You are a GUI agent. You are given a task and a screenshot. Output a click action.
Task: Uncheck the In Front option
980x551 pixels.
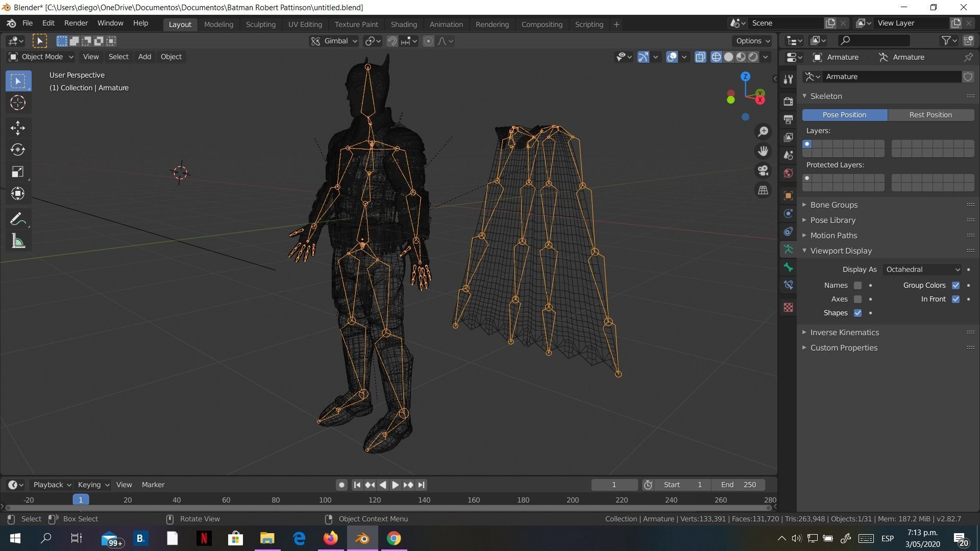pyautogui.click(x=955, y=299)
